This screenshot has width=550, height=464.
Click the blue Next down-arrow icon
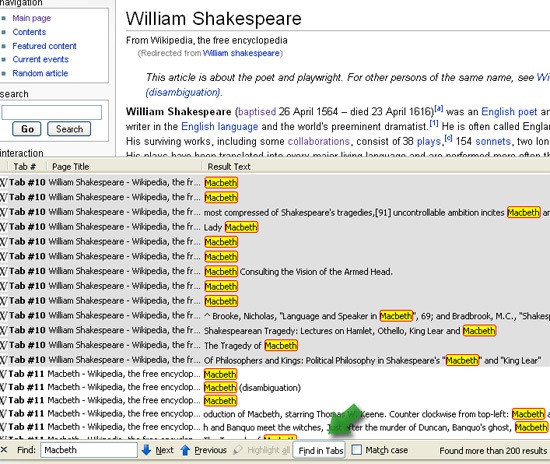pos(146,450)
